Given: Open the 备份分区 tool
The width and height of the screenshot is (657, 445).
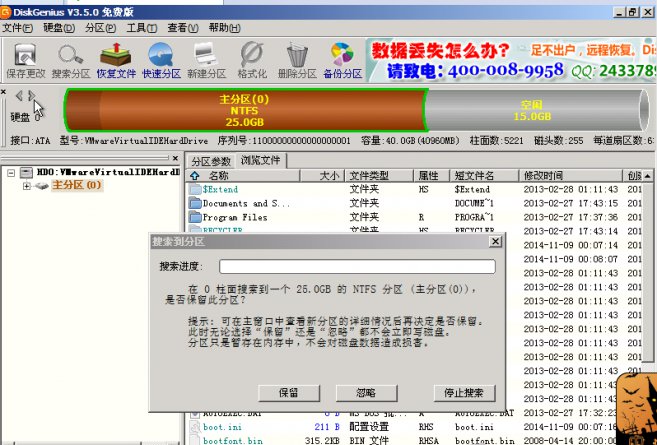Looking at the screenshot, I should point(342,60).
